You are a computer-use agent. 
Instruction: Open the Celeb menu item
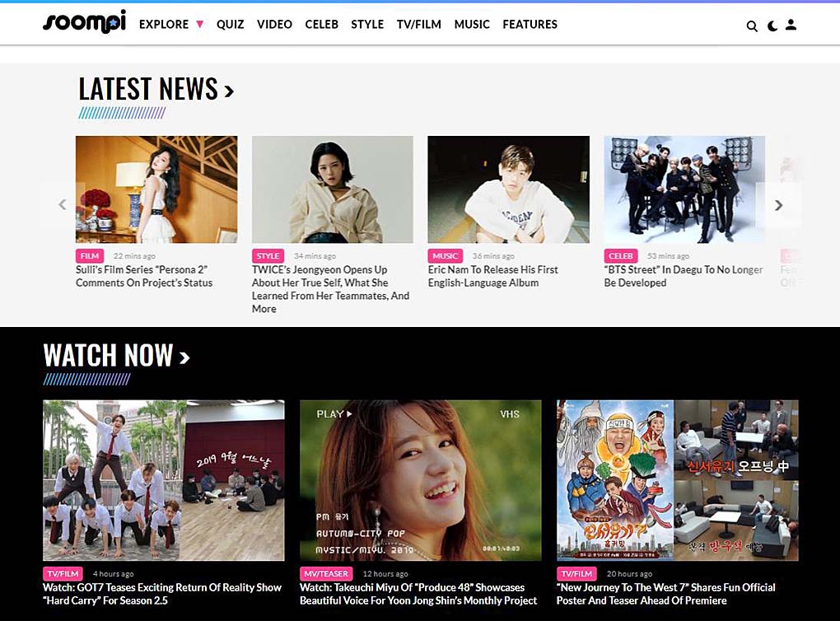pyautogui.click(x=321, y=24)
